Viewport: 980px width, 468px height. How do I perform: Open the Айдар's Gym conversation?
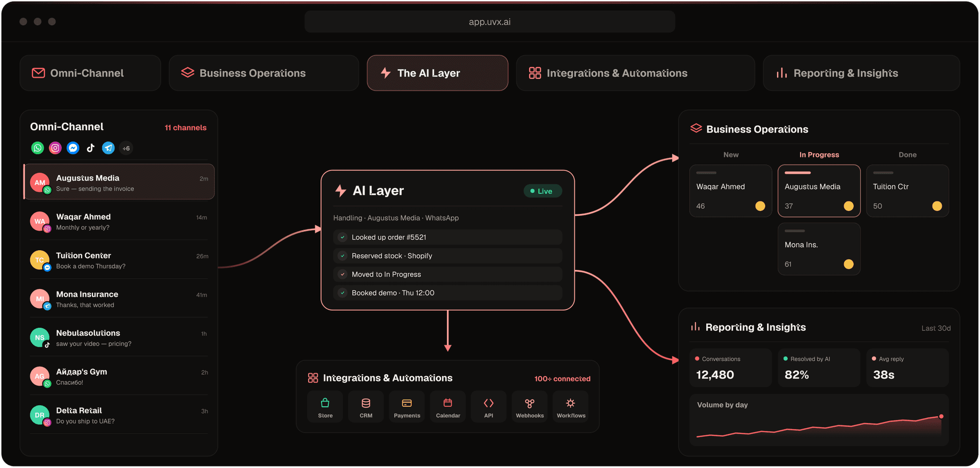click(x=119, y=376)
